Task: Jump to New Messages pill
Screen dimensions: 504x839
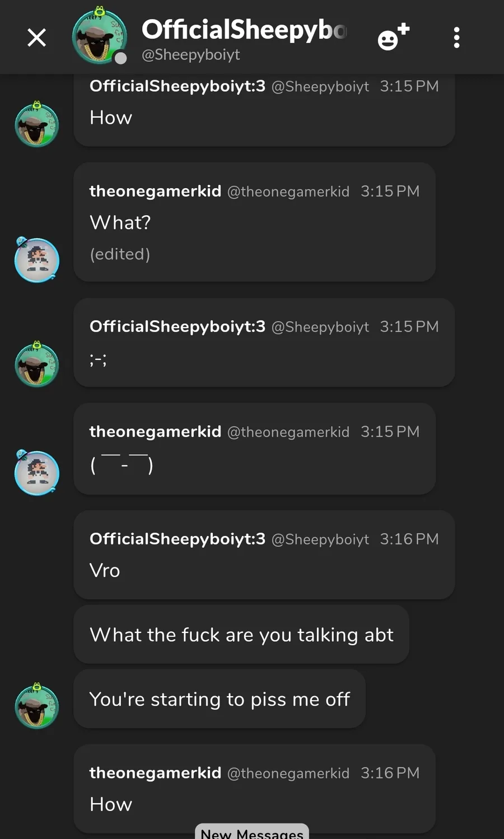Action: [252, 832]
